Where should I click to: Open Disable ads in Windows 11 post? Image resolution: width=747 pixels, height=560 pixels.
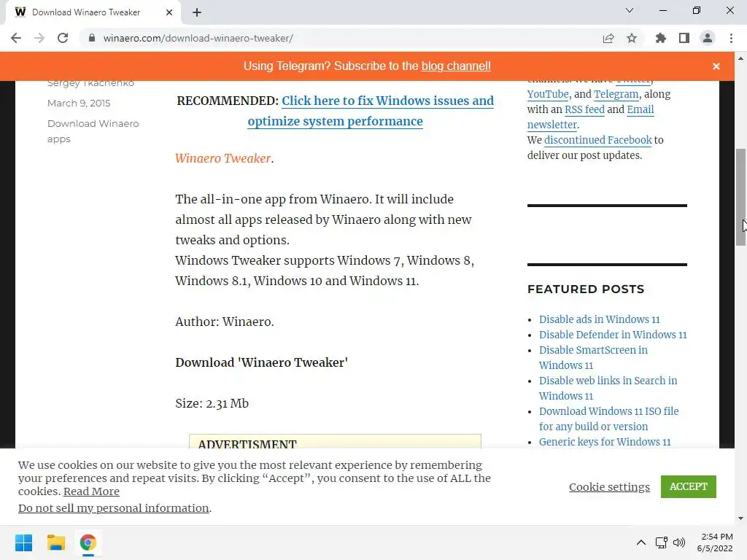click(x=600, y=319)
